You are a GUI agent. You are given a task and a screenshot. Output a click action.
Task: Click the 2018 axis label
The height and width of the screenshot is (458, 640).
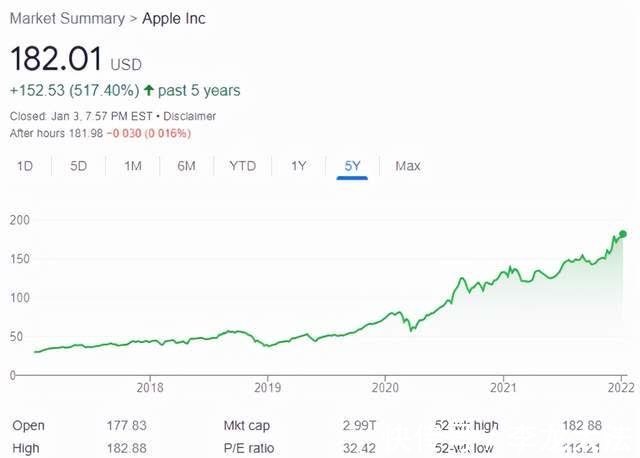pyautogui.click(x=150, y=387)
